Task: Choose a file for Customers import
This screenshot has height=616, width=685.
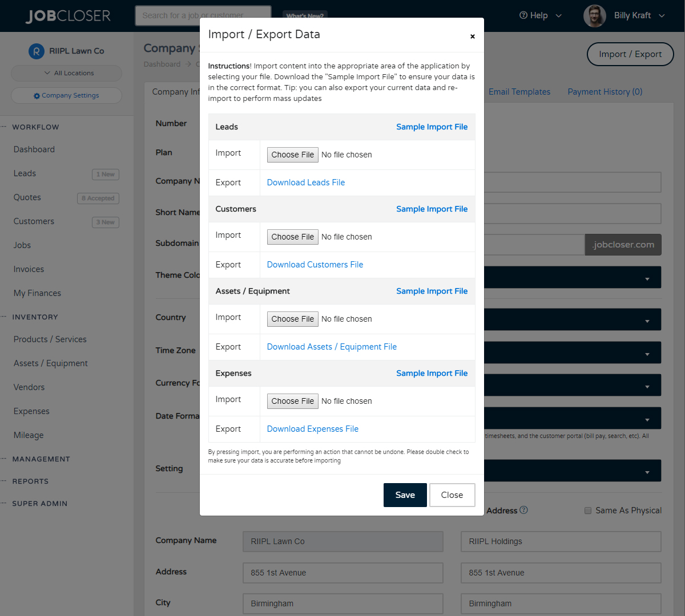Action: point(292,237)
